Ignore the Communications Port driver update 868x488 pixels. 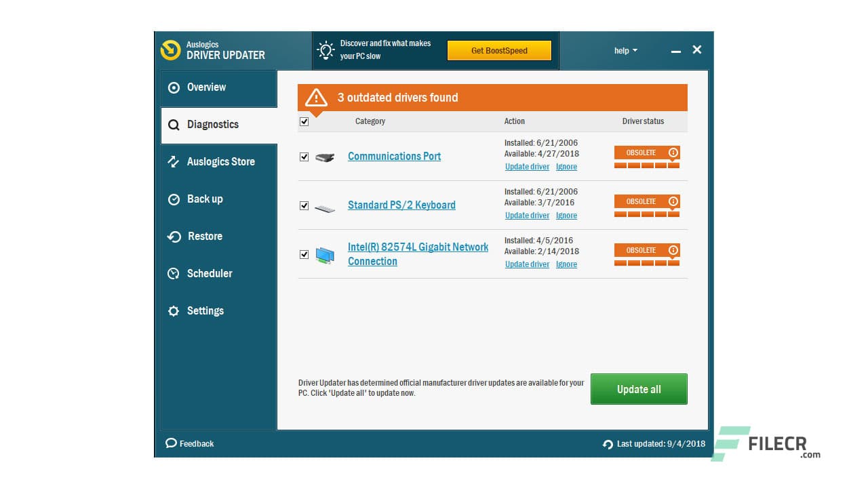click(566, 166)
